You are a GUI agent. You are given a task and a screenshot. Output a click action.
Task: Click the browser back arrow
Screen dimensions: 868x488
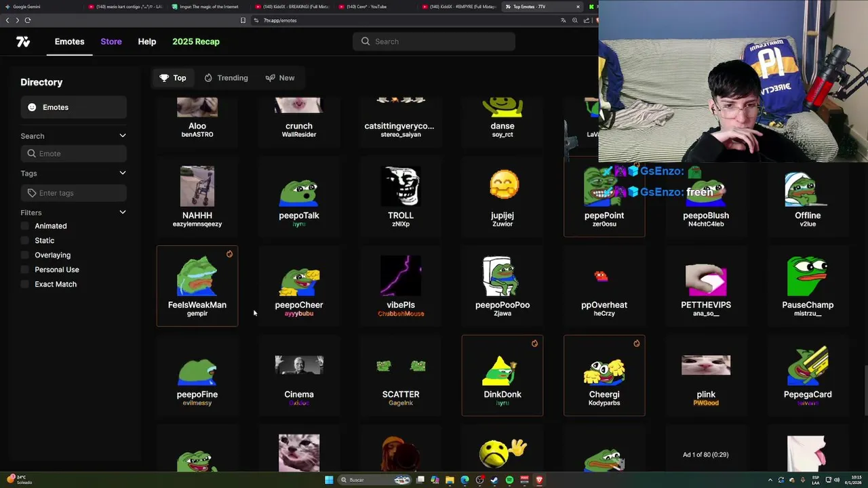point(7,20)
